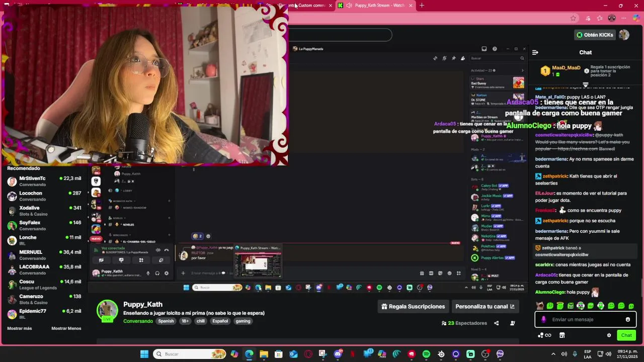644x362 pixels.
Task: Open Outlook from the taskbar
Action: pyautogui.click(x=293, y=354)
